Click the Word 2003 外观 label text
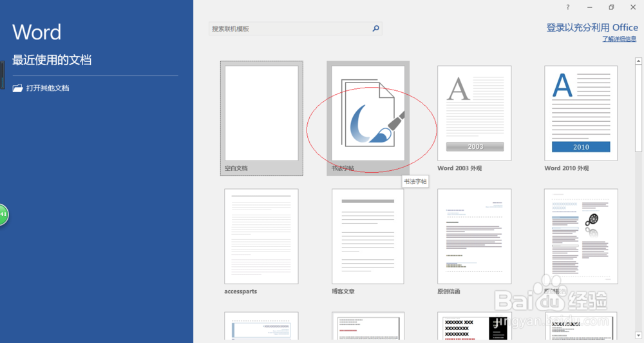Viewport: 644px width, 343px height. (460, 168)
